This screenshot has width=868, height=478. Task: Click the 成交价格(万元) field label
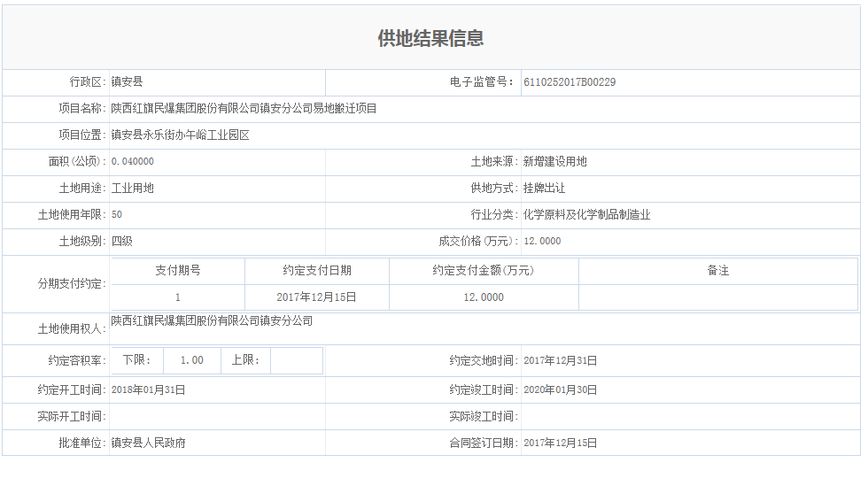(x=479, y=241)
